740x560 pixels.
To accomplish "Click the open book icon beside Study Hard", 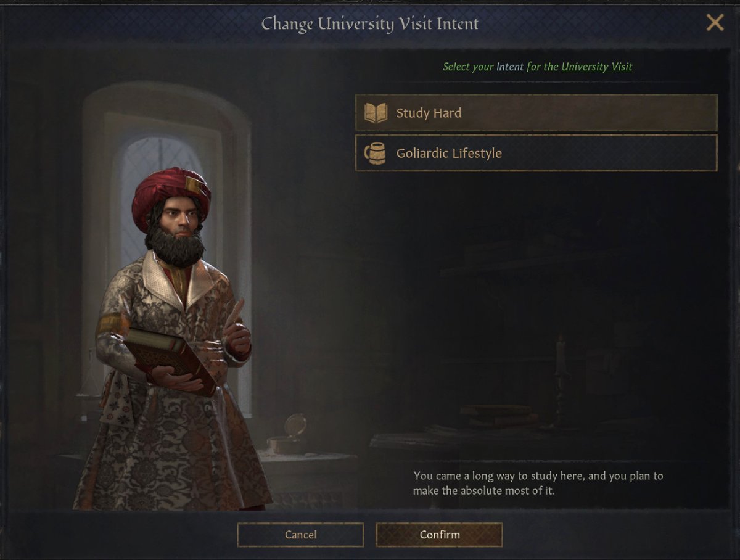I will pyautogui.click(x=376, y=113).
